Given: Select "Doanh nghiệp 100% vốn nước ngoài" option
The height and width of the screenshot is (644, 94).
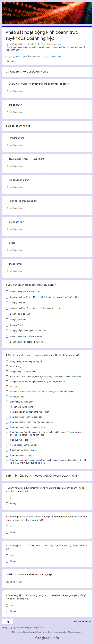Looking at the screenshot, I should (7, 336).
